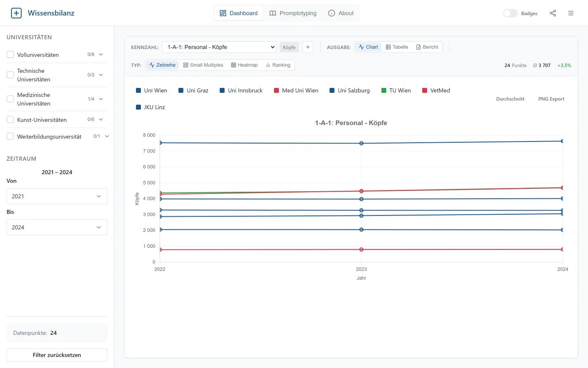Click the PNG Export button
The height and width of the screenshot is (368, 588).
point(551,99)
